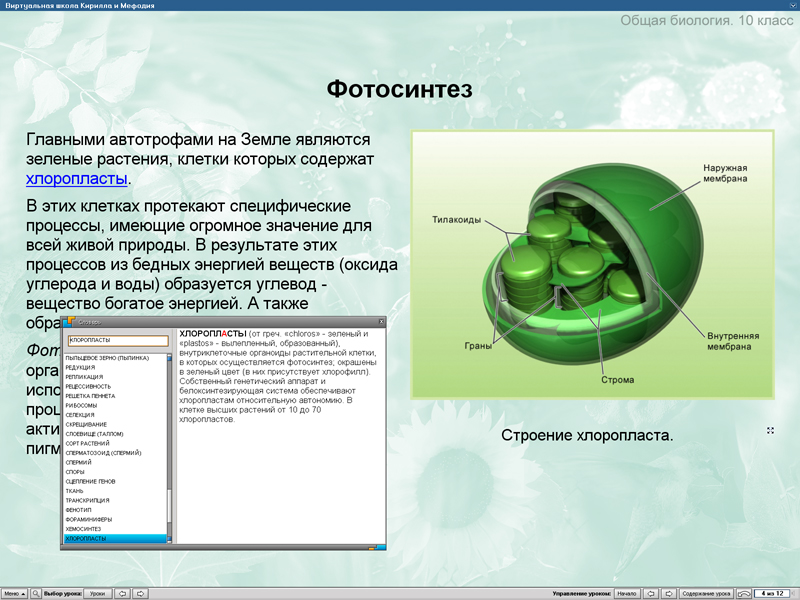The image size is (800, 600).
Task: Open Содержание урока
Action: point(706,593)
